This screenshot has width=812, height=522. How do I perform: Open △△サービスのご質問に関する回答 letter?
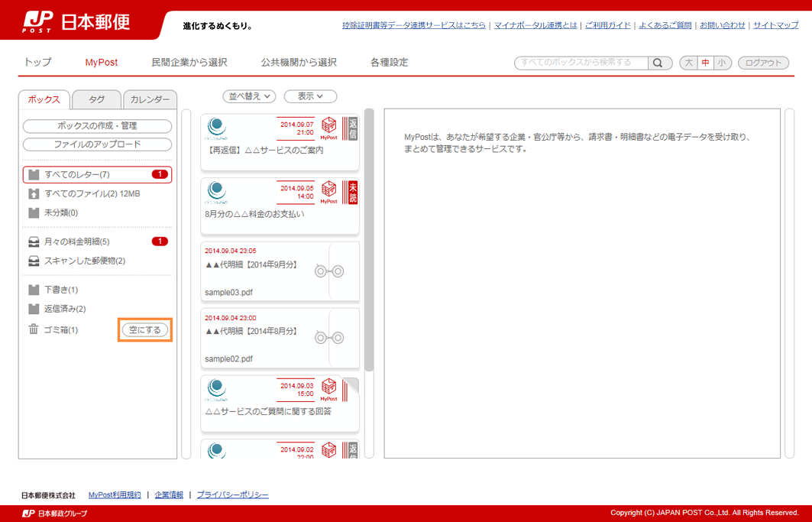click(x=280, y=404)
